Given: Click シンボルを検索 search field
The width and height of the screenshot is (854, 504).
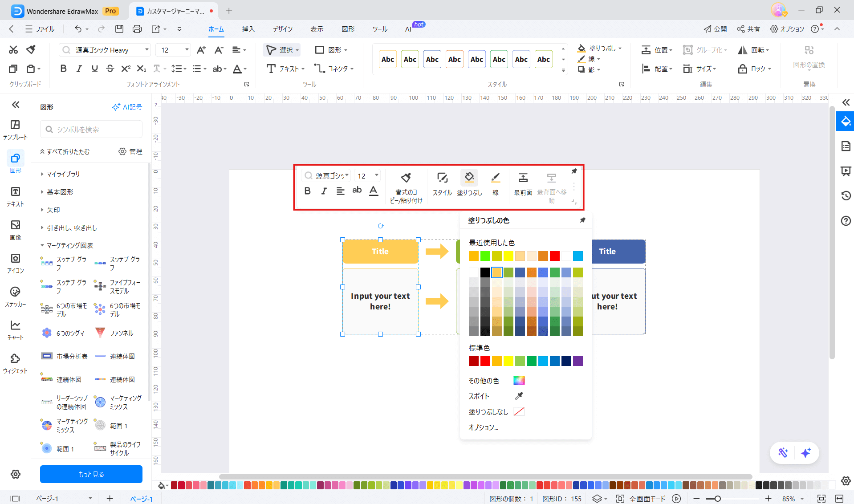Looking at the screenshot, I should pyautogui.click(x=91, y=129).
